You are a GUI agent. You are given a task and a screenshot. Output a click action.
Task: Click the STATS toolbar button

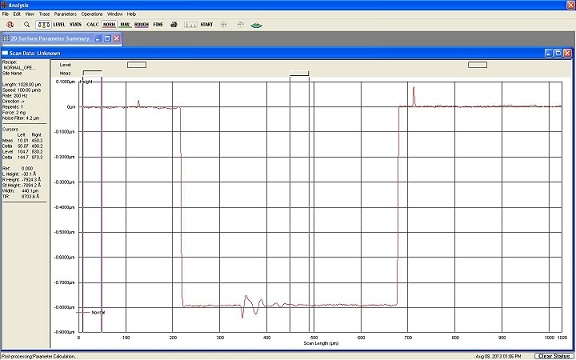click(76, 25)
